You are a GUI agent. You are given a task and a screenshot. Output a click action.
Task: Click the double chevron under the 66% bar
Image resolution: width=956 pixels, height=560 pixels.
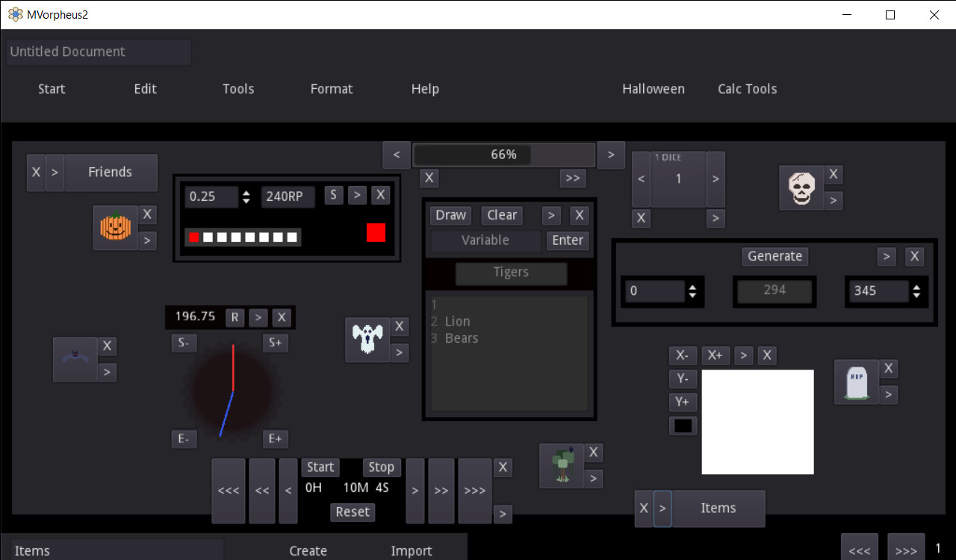[573, 178]
